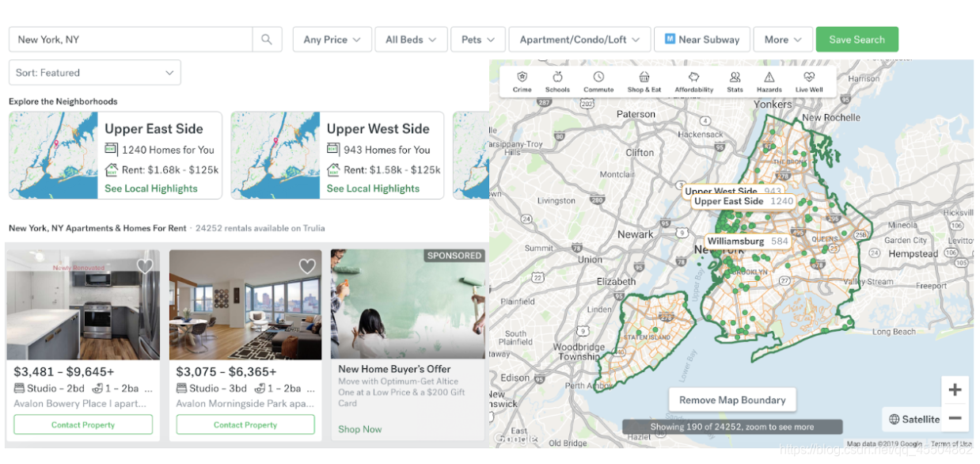980x464 pixels.
Task: Open Upper West Side neighborhood map thumbnail
Action: point(275,155)
